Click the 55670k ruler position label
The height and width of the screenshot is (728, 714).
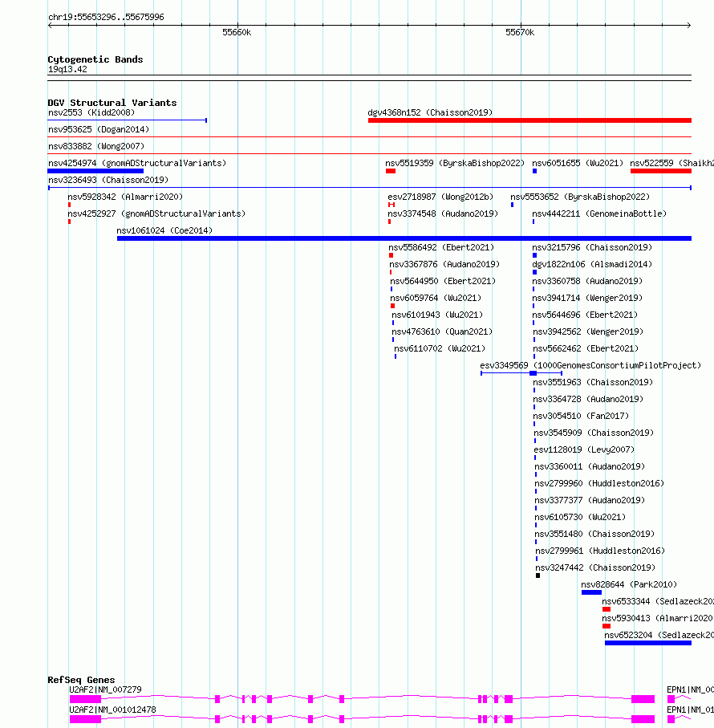click(x=520, y=32)
